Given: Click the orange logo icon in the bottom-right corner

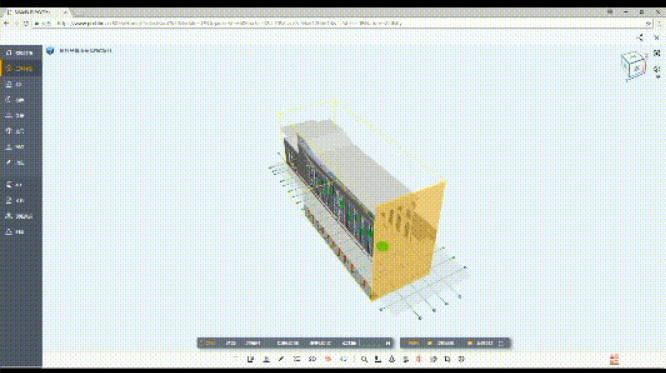Looking at the screenshot, I should coord(614,359).
